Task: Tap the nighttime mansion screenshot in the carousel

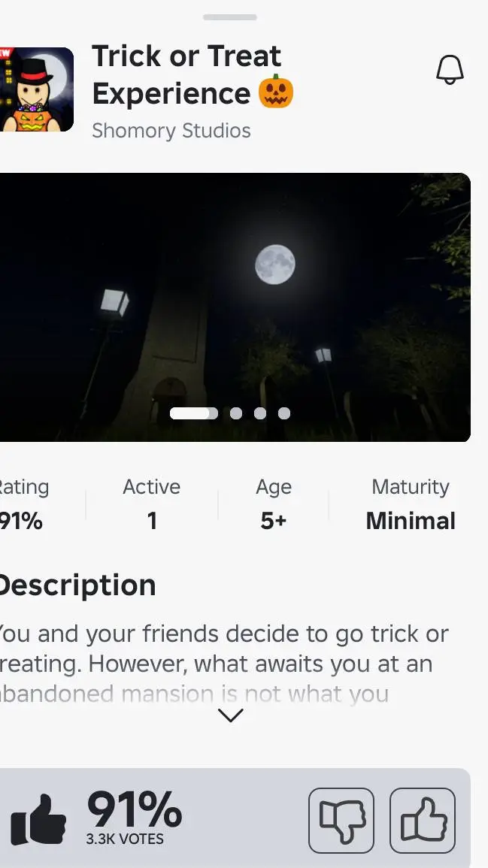Action: point(235,301)
